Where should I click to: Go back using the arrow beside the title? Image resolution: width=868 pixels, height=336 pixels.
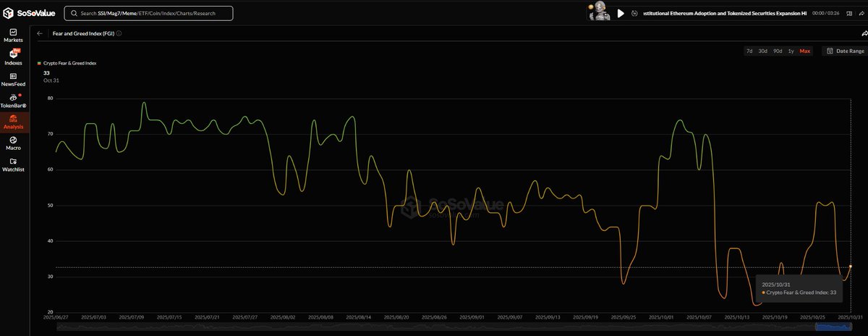click(40, 33)
